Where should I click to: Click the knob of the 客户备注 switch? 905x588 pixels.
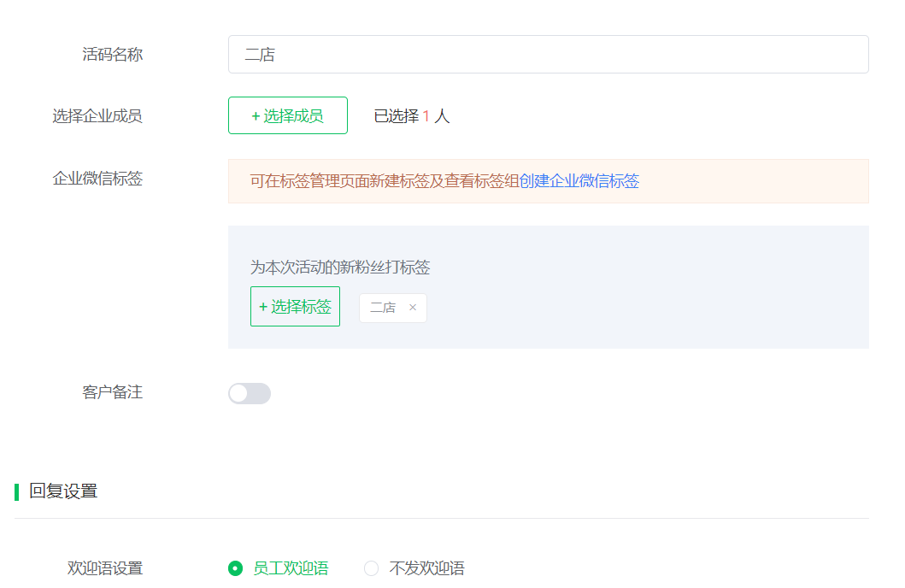[239, 393]
